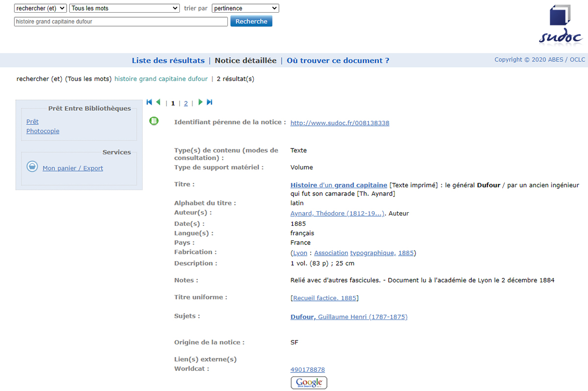Click the 'Histoire d'un grand capitaine' title link
The image size is (588, 391).
(x=339, y=185)
